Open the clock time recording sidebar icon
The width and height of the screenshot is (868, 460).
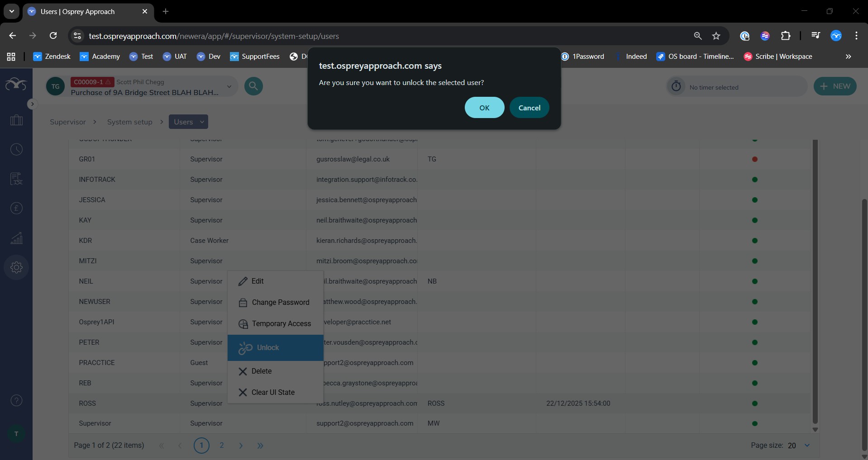[x=16, y=150]
